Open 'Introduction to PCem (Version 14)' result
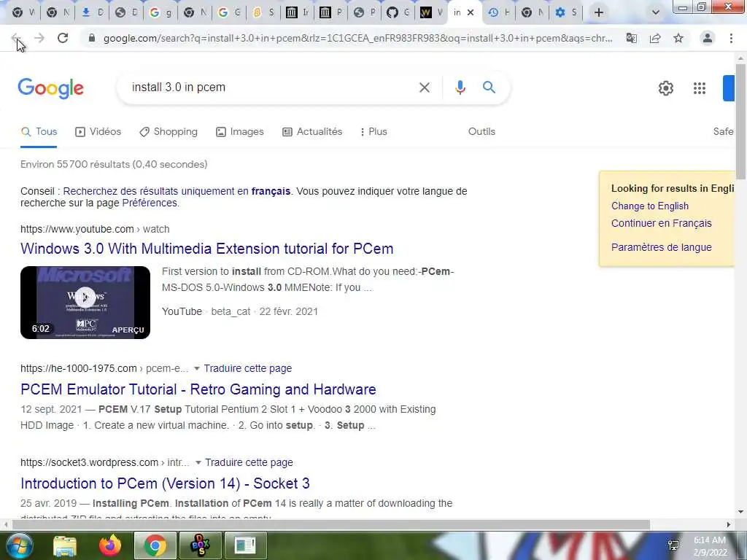This screenshot has height=560, width=747. tap(165, 484)
